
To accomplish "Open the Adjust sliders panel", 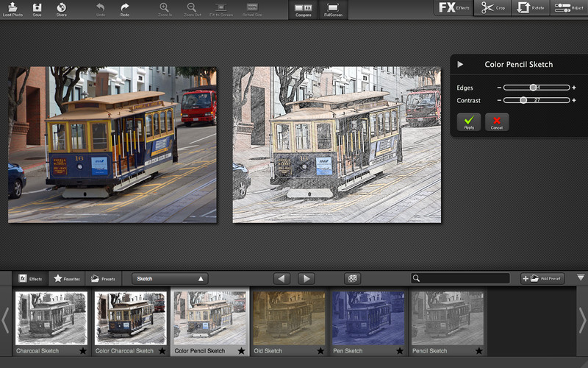I will click(x=568, y=8).
